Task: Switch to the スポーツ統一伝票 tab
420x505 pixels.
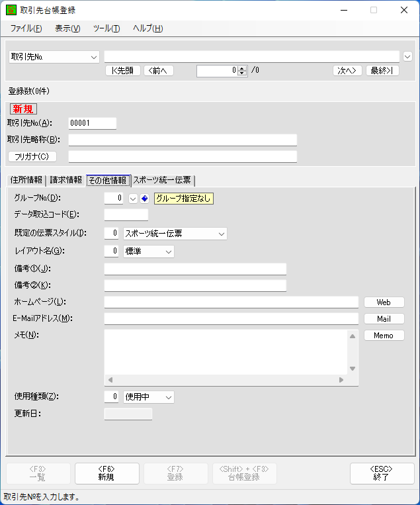Action: click(162, 180)
